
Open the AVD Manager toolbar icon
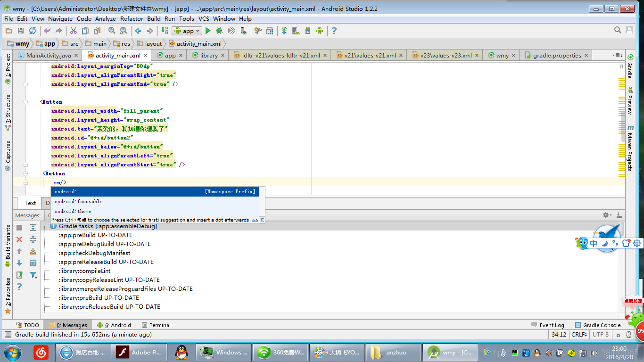pyautogui.click(x=296, y=31)
